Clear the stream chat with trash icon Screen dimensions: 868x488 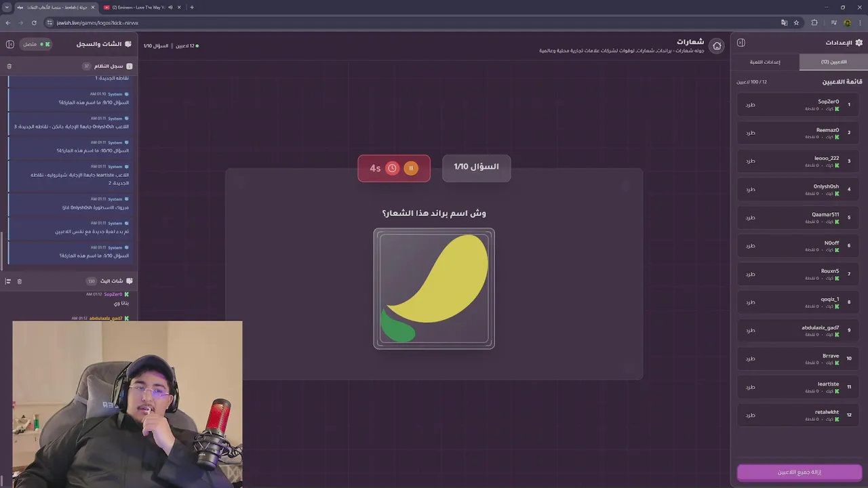20,281
